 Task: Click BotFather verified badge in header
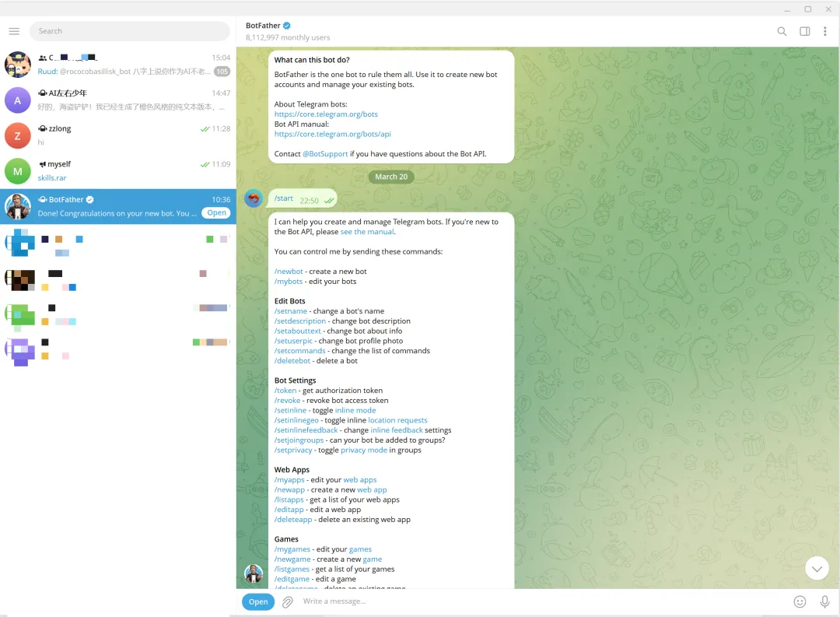click(x=286, y=25)
